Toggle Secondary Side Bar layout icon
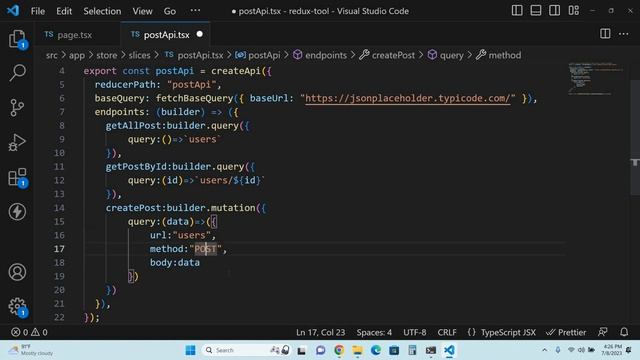640x360 pixels. [x=554, y=11]
